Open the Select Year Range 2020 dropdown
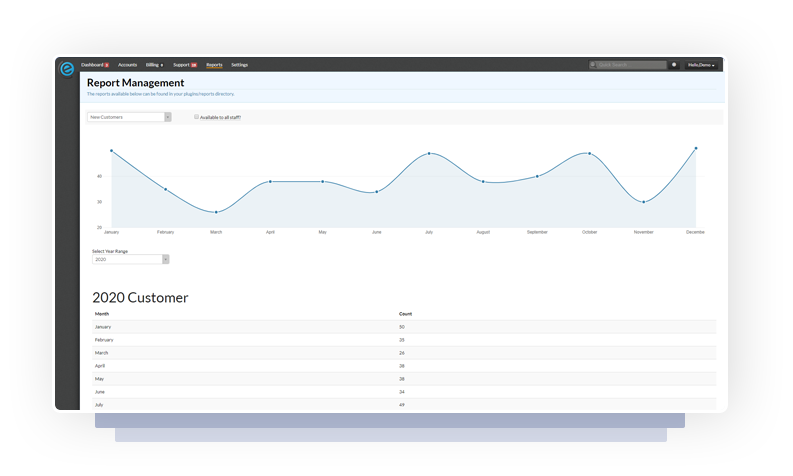The height and width of the screenshot is (476, 793). pos(130,259)
